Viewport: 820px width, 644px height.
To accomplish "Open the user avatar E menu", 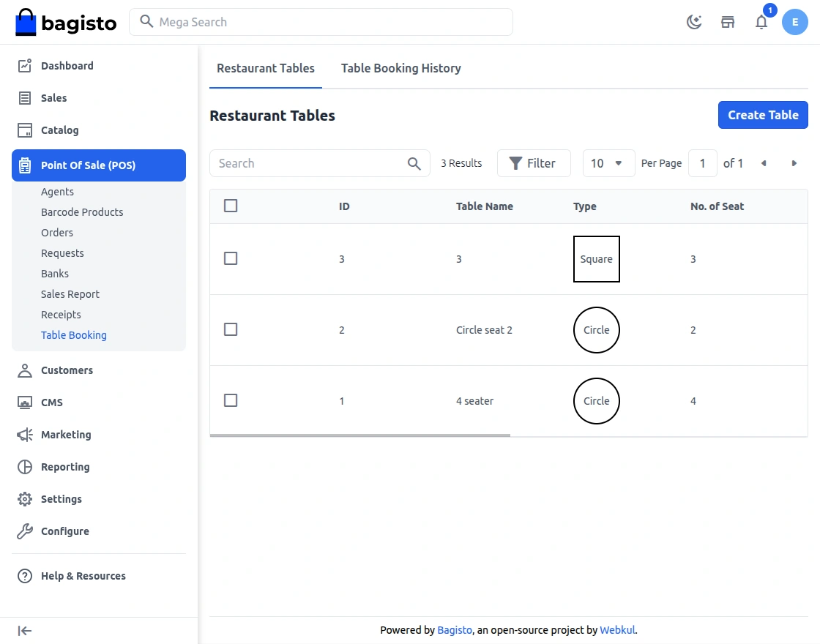I will (795, 22).
